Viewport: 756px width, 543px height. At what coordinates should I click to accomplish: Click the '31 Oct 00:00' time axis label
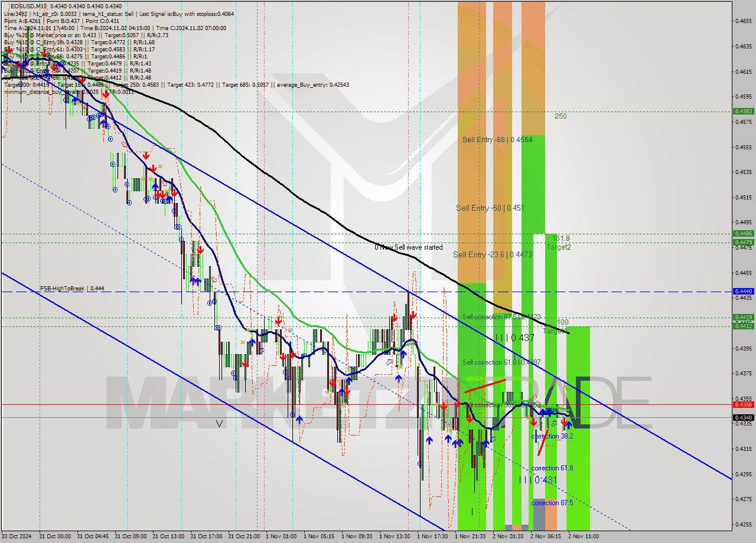[55, 537]
